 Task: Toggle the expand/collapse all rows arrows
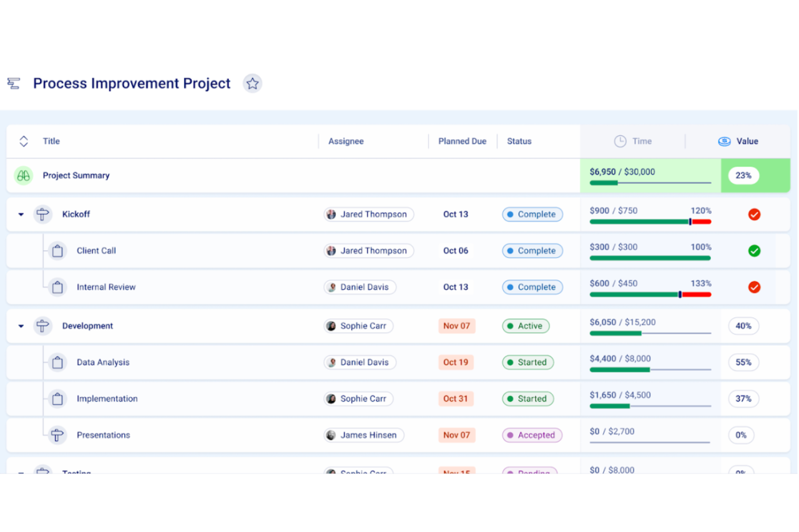(24, 142)
